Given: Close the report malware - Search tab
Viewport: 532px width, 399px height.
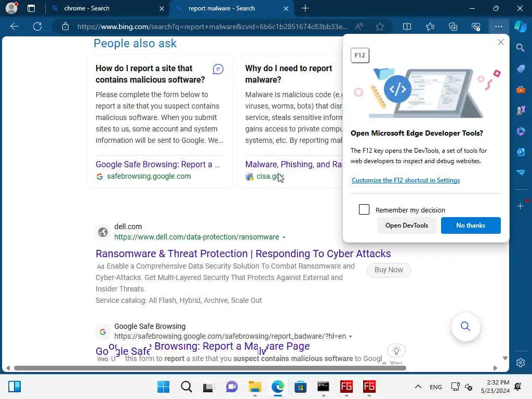Looking at the screenshot, I should coord(286,8).
